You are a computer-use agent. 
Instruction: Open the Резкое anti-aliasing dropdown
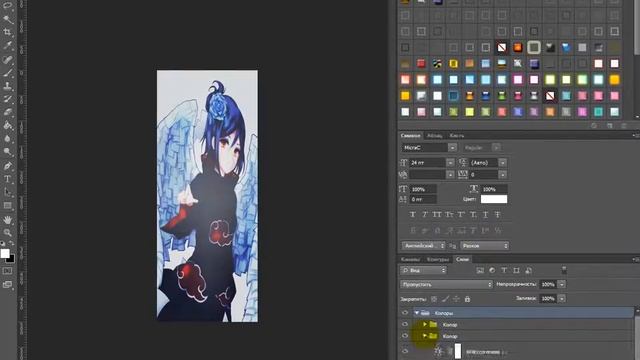point(485,246)
